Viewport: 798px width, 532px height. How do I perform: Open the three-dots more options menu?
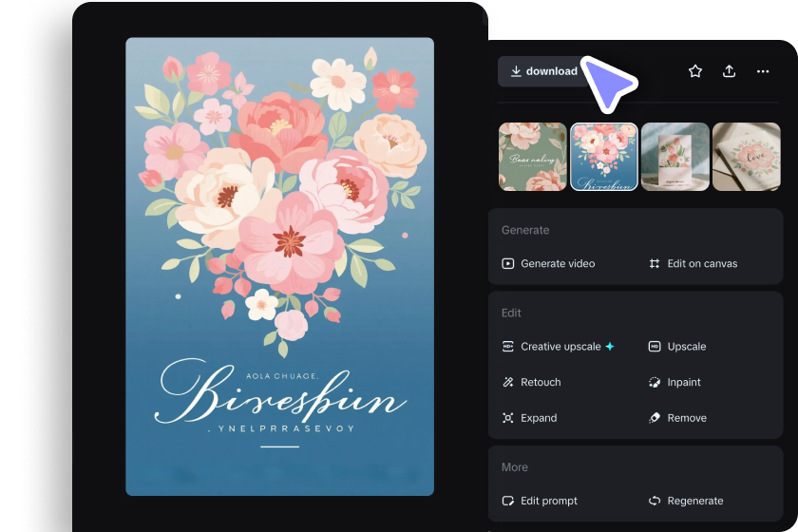[x=763, y=71]
